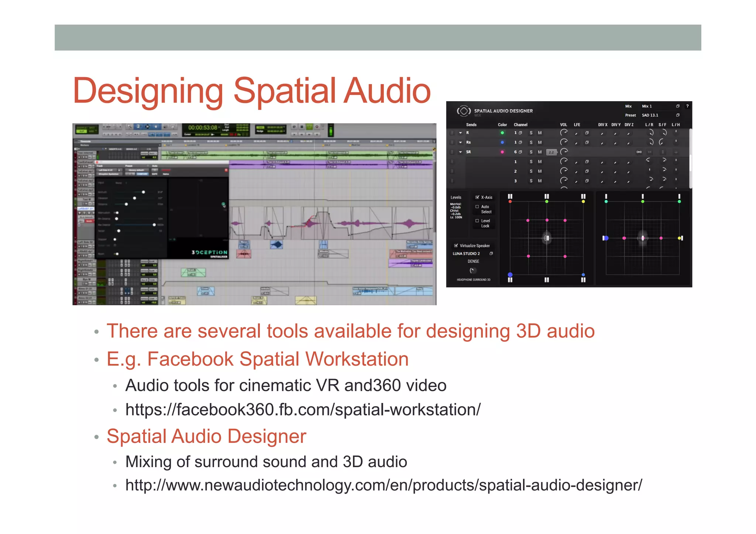Toggle the Virtualize Speaker checkbox
756x534 pixels.
click(x=456, y=245)
